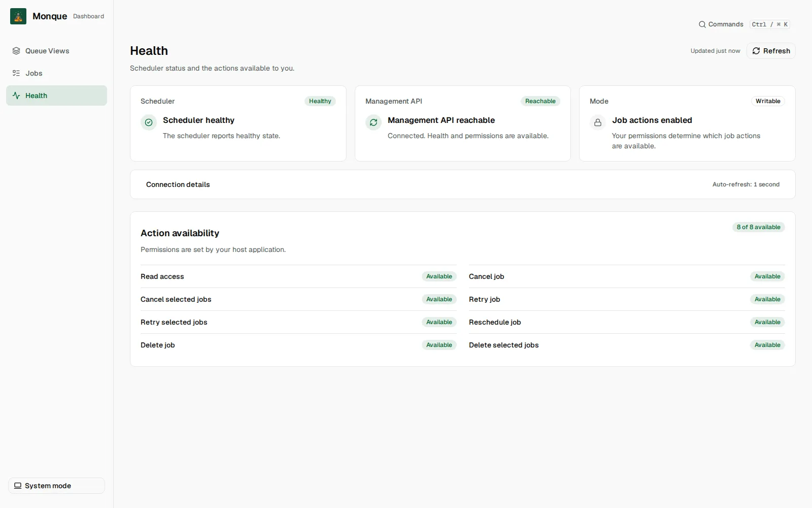Click the Health pulse icon in sidebar
Screen dimensions: 812x508
16,96
